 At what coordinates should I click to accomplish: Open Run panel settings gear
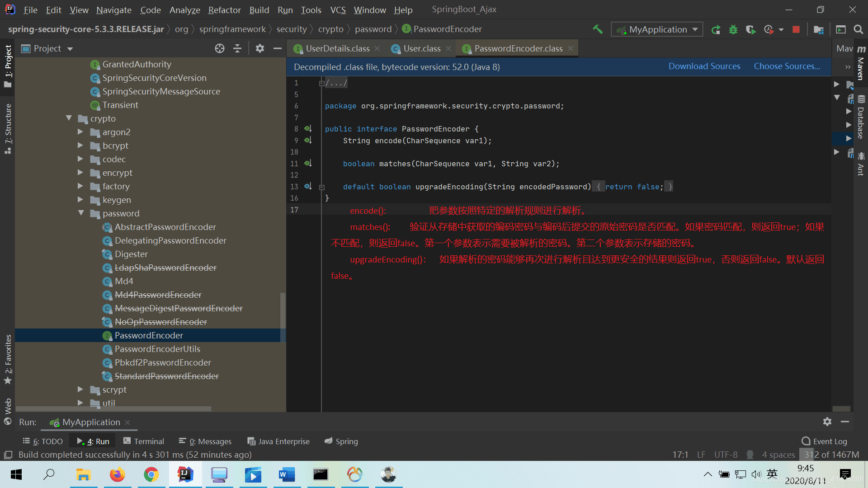[827, 422]
